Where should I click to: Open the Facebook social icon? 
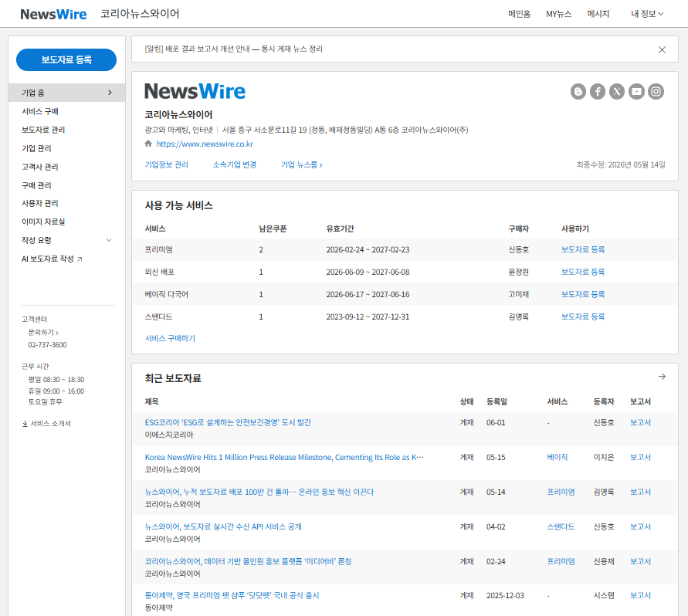pos(597,92)
